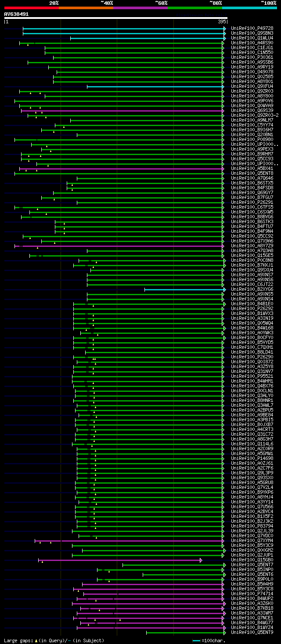The image size is (281, 644).
Task: Open hit UniRef100_P49728
Action: coord(252,28)
